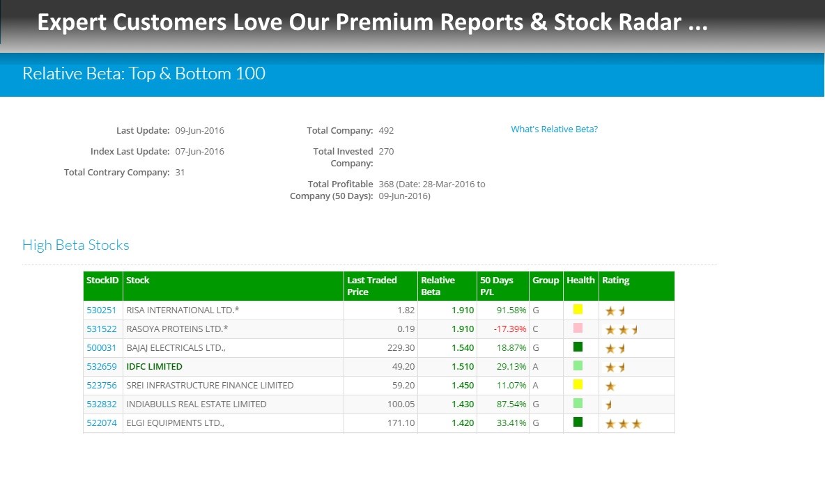The image size is (825, 504).
Task: Click the dark green health swatch for Bajaj Electricals
Action: 578,347
